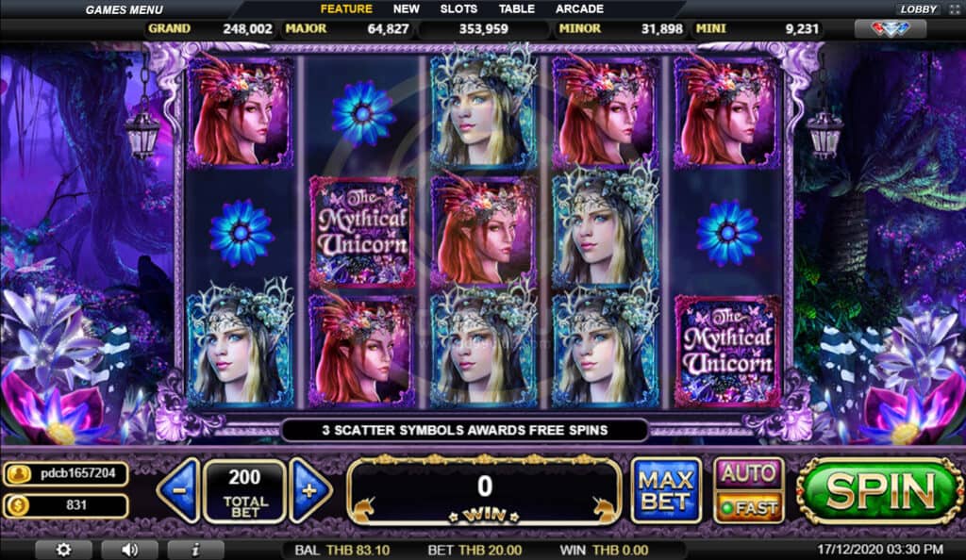The height and width of the screenshot is (560, 966).
Task: Open the settings gear icon
Action: click(x=63, y=550)
